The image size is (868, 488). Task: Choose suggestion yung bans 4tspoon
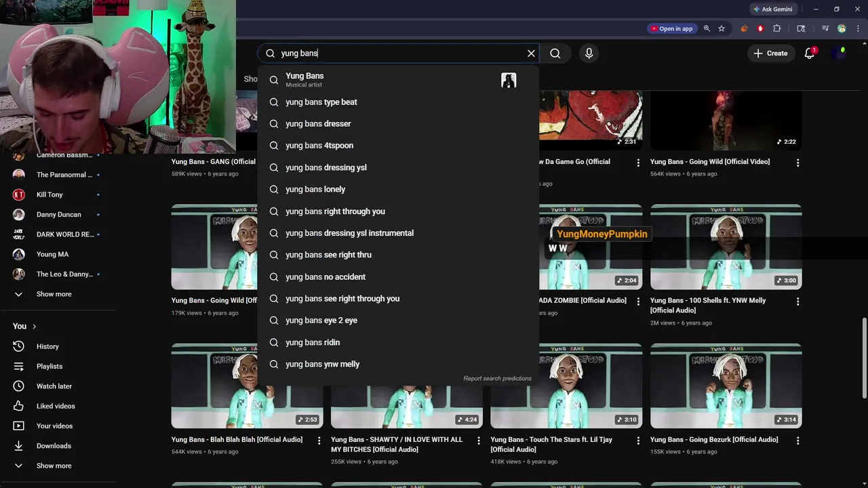click(398, 146)
